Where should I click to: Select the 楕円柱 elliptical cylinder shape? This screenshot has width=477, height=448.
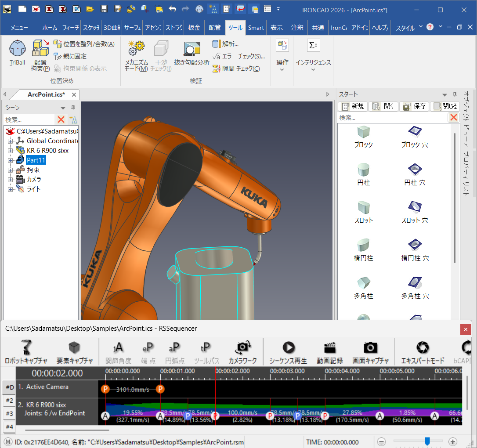point(364,250)
